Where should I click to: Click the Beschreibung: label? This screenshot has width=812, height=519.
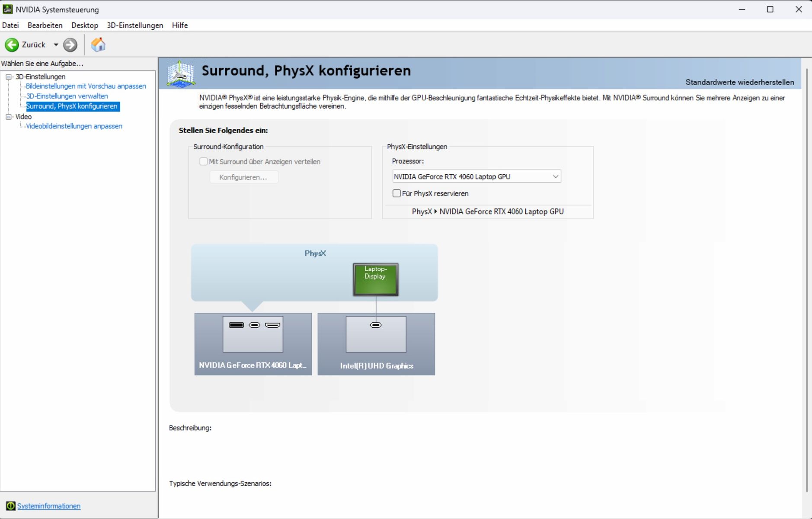[190, 428]
